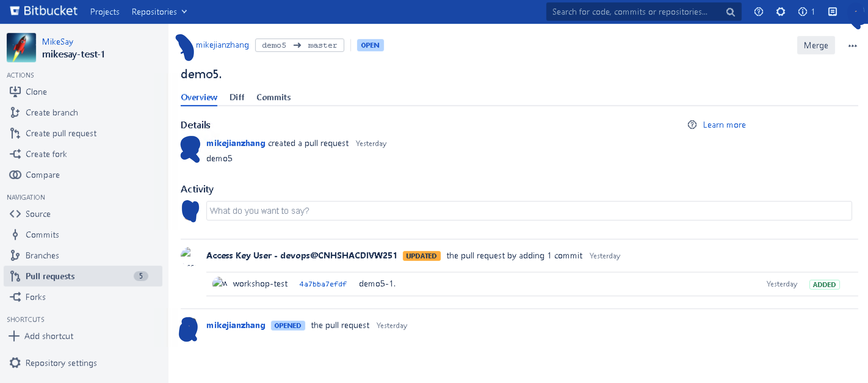
Task: Open the Source code navigation icon
Action: click(15, 214)
